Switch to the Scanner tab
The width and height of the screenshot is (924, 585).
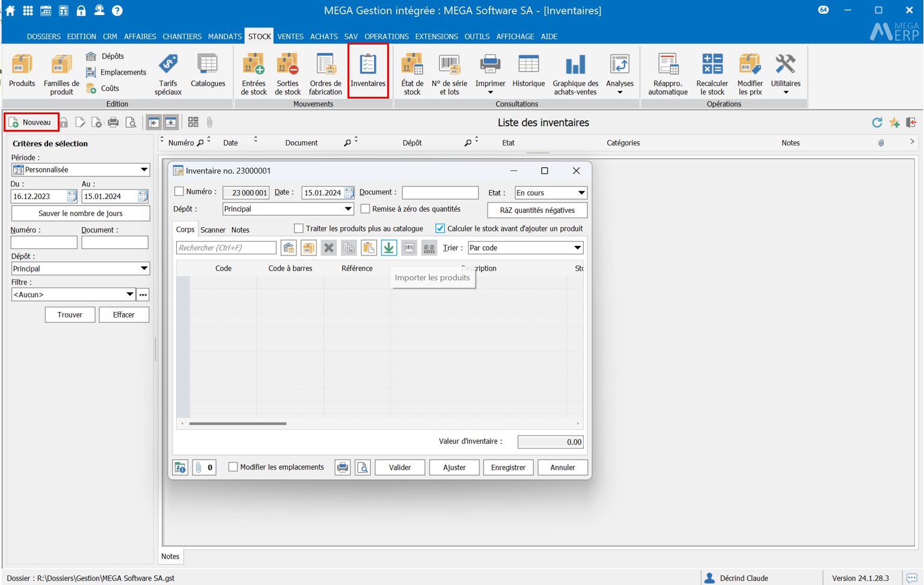(x=213, y=230)
